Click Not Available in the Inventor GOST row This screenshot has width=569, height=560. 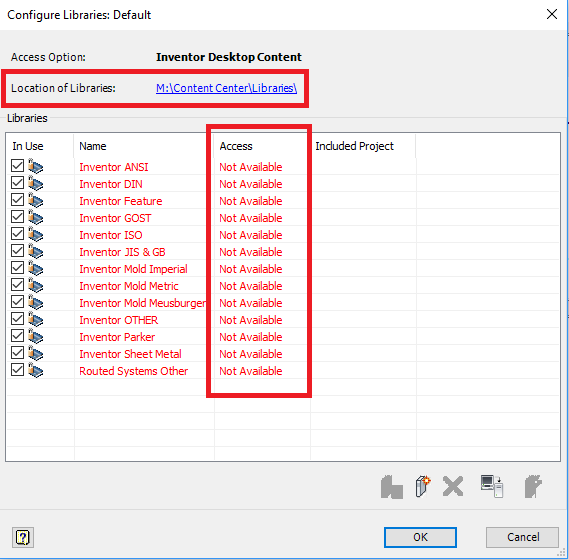(251, 218)
